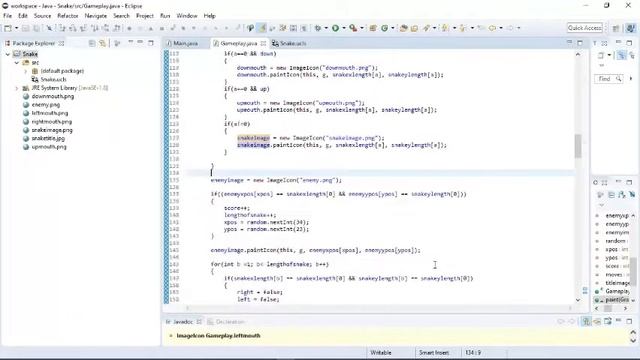This screenshot has height=360, width=640.
Task: Open the Project menu
Action: [x=145, y=16]
